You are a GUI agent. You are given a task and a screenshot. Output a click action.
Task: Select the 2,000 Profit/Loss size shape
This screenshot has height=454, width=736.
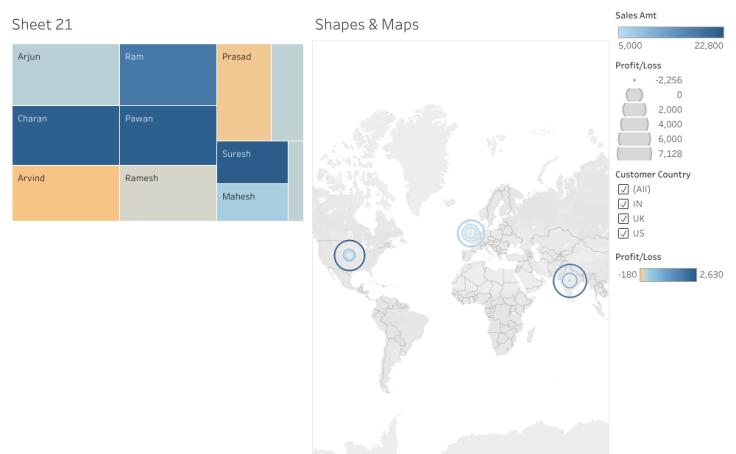pos(634,109)
